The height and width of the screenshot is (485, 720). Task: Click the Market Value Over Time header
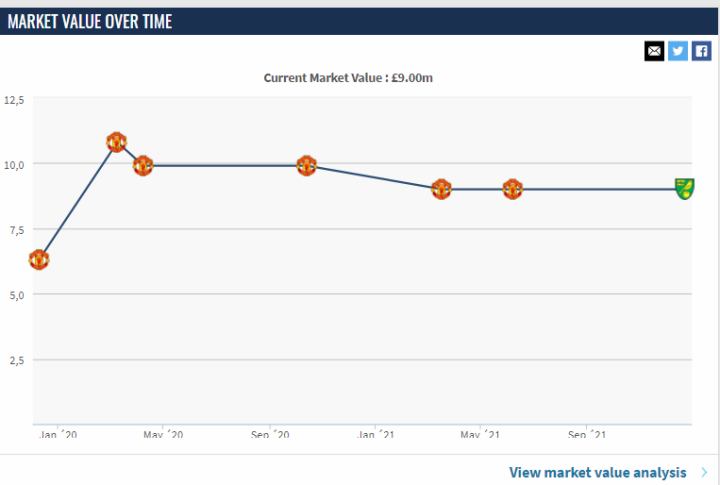[x=90, y=21]
